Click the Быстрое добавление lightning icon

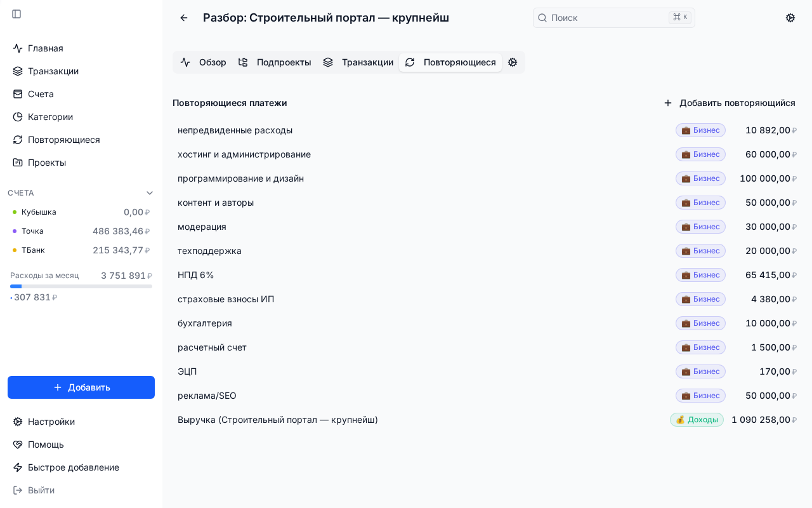point(17,467)
